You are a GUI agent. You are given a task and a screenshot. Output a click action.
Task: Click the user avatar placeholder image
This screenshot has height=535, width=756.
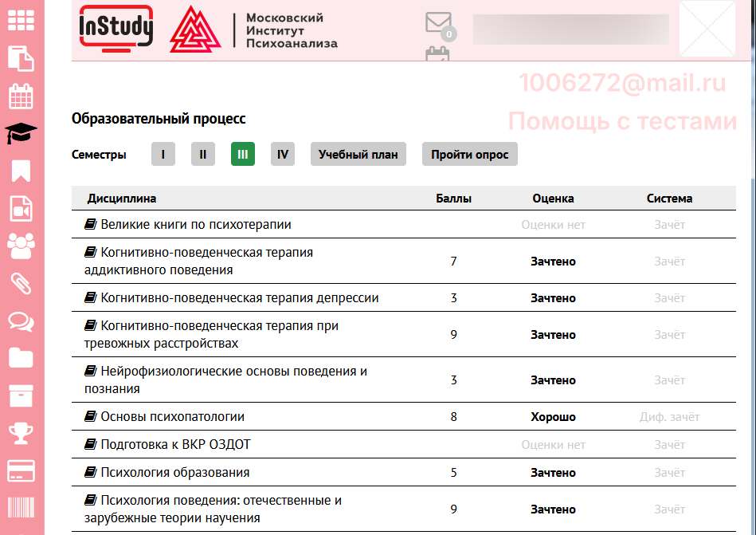(707, 30)
